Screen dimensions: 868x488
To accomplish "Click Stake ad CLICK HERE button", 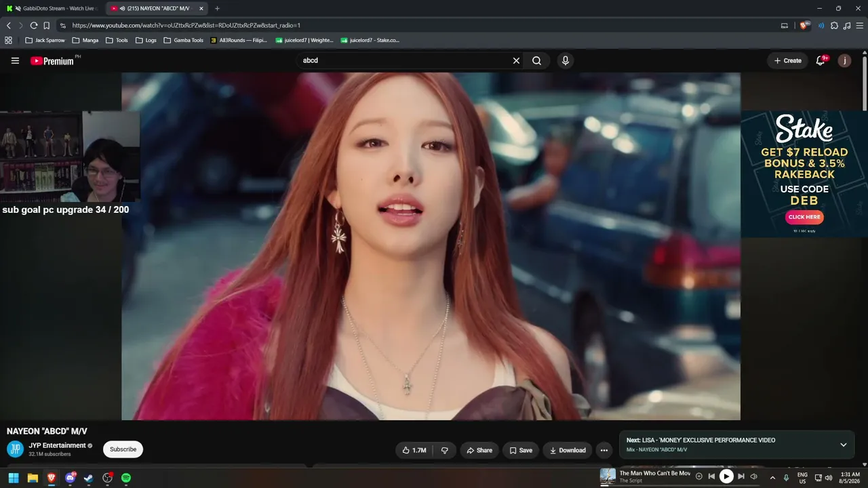I will pos(804,217).
